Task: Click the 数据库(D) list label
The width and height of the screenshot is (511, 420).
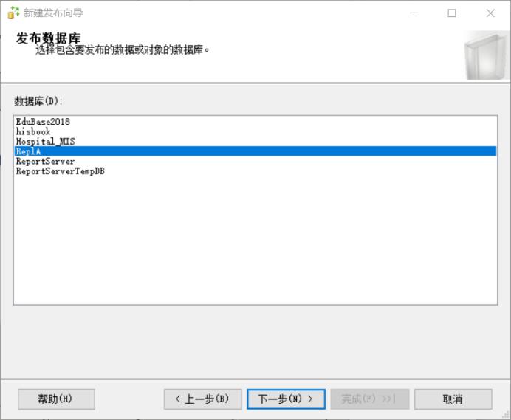Action: pos(39,100)
